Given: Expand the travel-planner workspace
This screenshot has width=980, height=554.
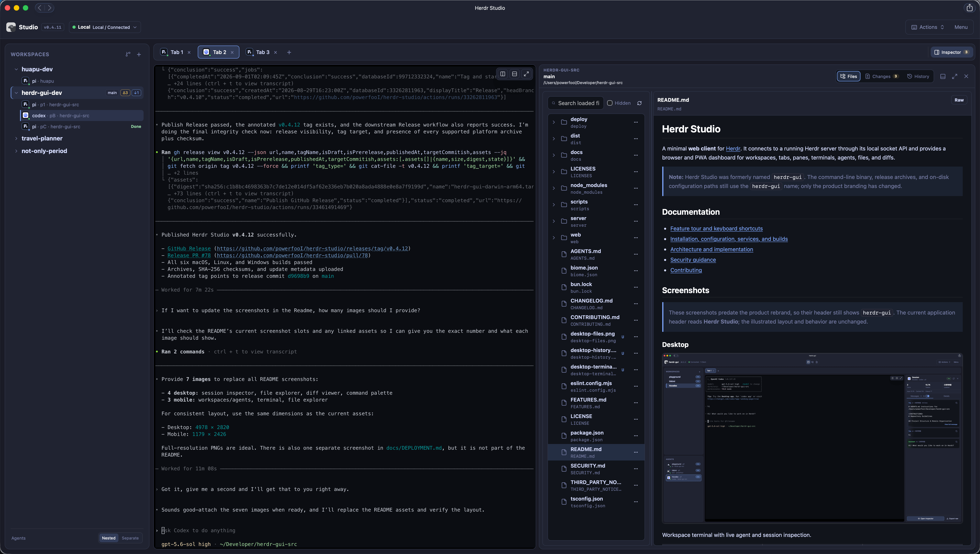Looking at the screenshot, I should 16,138.
